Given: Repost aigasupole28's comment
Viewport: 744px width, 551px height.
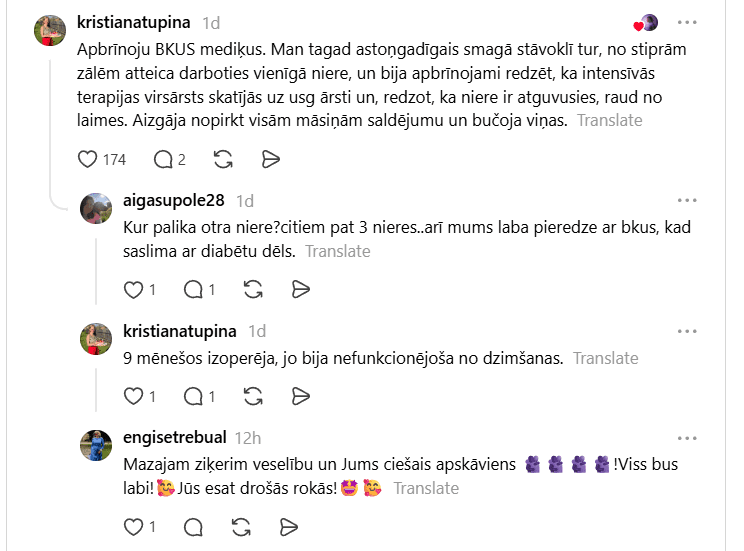Looking at the screenshot, I should [253, 290].
